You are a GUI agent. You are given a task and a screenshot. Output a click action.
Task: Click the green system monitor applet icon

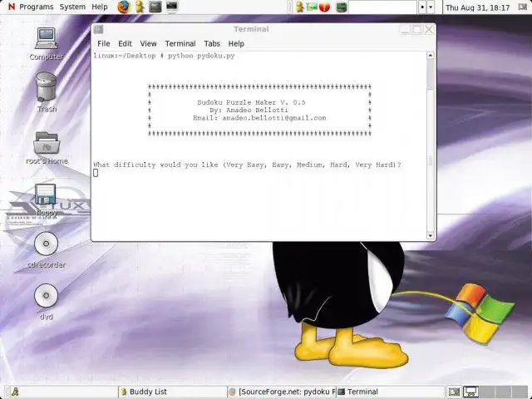pyautogui.click(x=342, y=7)
